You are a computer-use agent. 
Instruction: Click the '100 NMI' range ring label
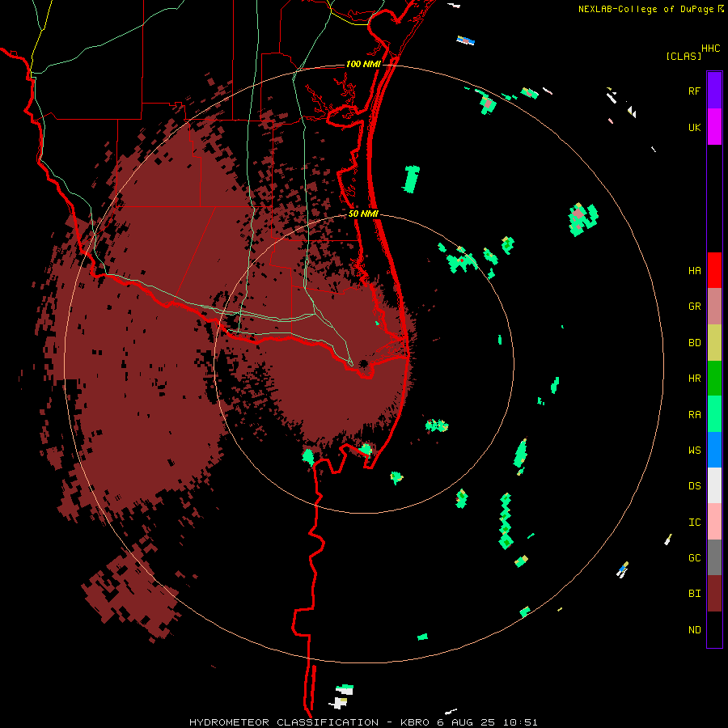point(363,64)
